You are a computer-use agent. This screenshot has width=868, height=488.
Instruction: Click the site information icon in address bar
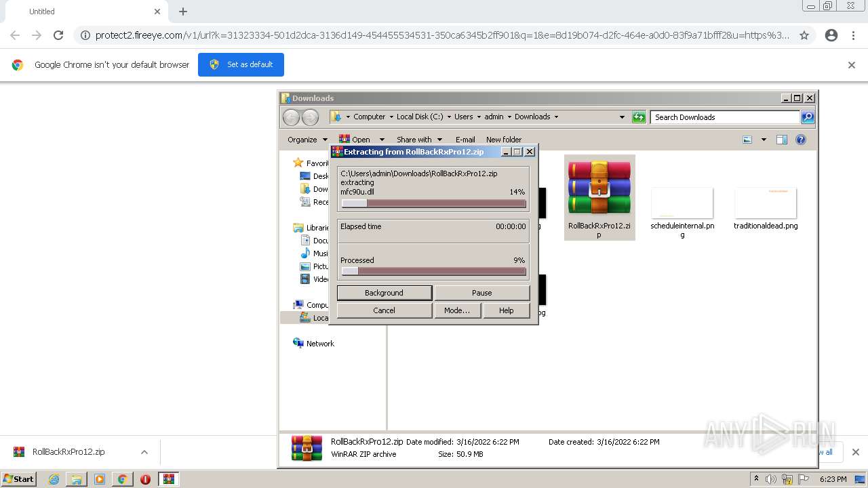pyautogui.click(x=85, y=35)
